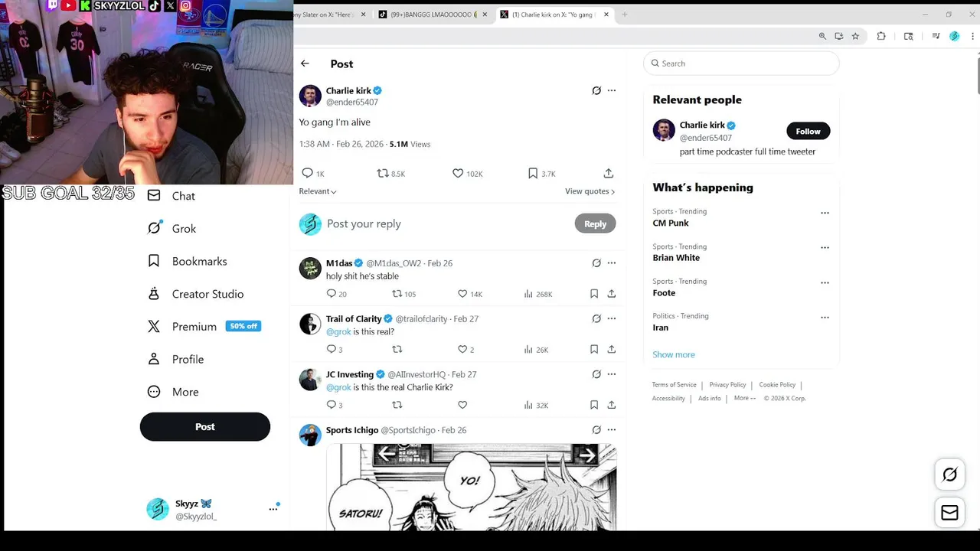
Task: Like the main post's heart icon
Action: tap(458, 174)
